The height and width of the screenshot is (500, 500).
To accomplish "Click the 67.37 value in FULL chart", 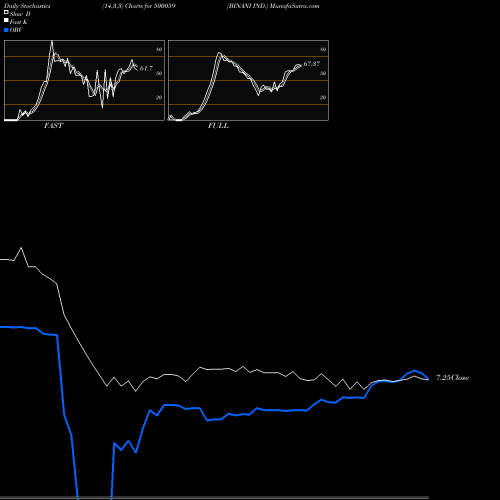I will click(312, 64).
